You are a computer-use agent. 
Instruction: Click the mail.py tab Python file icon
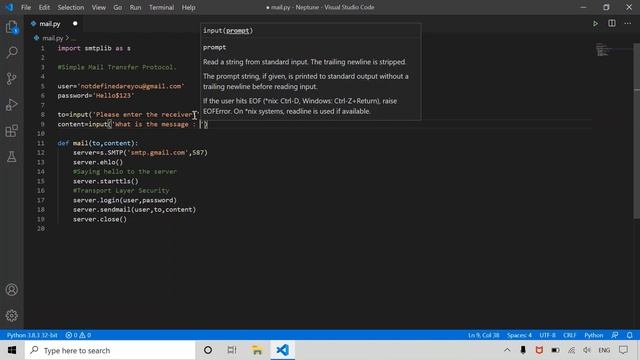click(x=33, y=24)
